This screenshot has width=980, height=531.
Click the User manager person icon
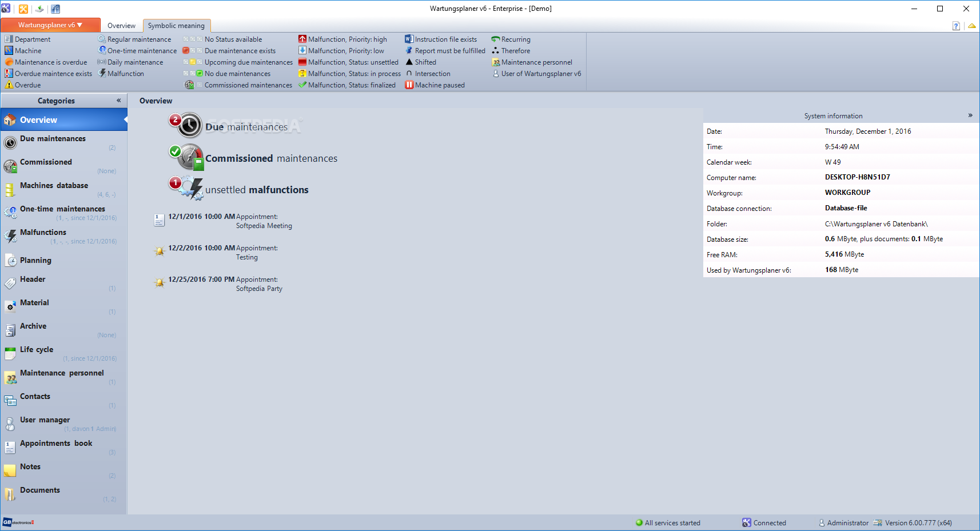(x=10, y=424)
